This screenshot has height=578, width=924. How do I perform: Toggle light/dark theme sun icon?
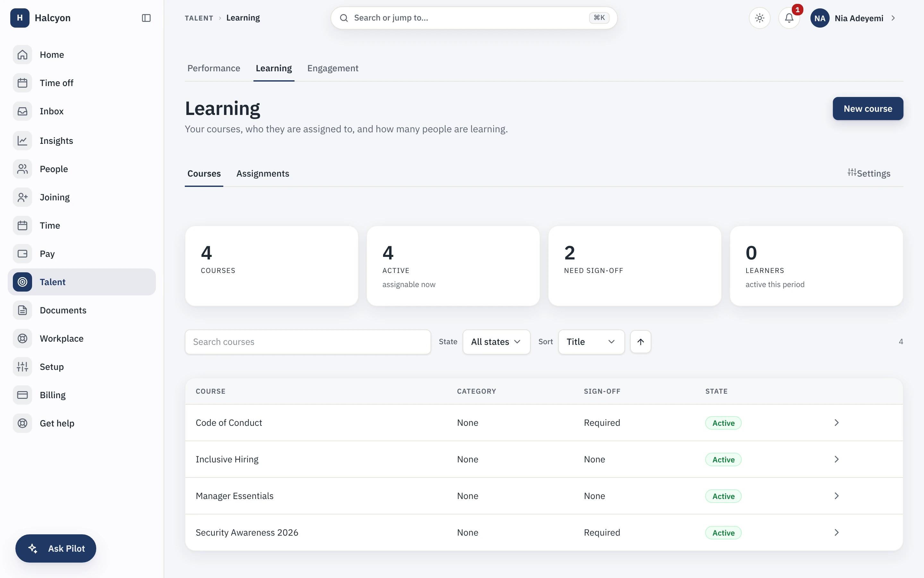coord(759,18)
